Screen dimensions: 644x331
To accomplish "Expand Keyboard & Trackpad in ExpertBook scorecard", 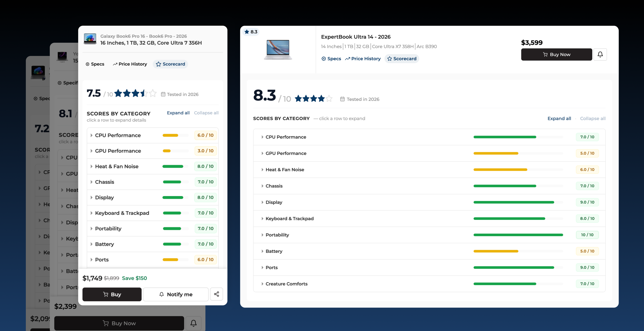I will [x=429, y=219].
